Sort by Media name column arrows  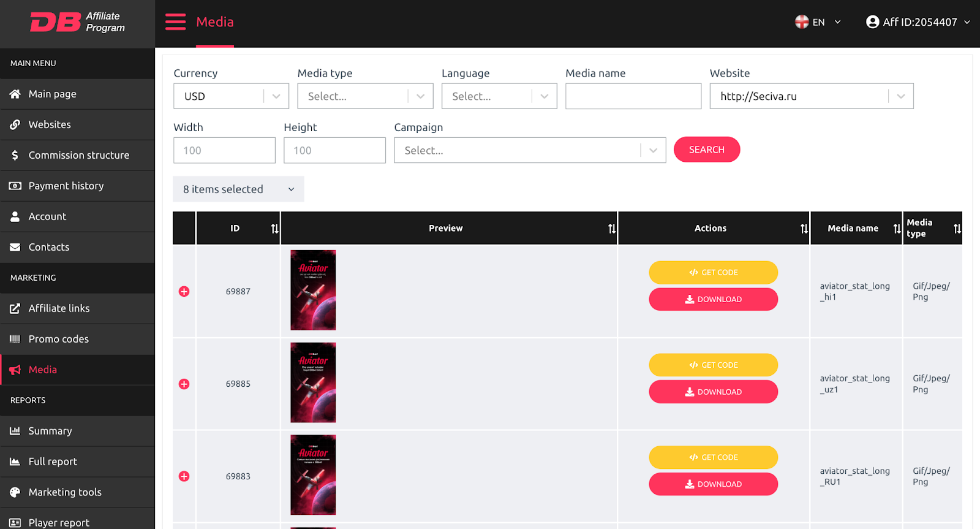point(897,229)
